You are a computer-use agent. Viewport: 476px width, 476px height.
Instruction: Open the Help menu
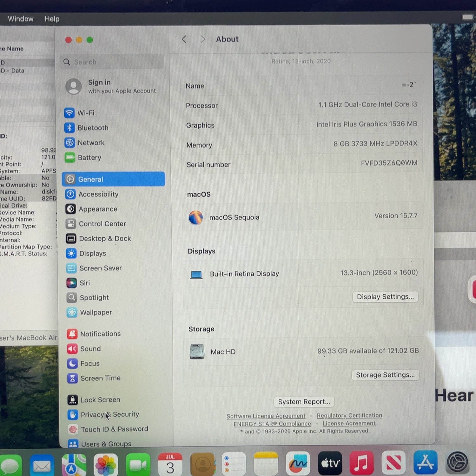pos(52,19)
